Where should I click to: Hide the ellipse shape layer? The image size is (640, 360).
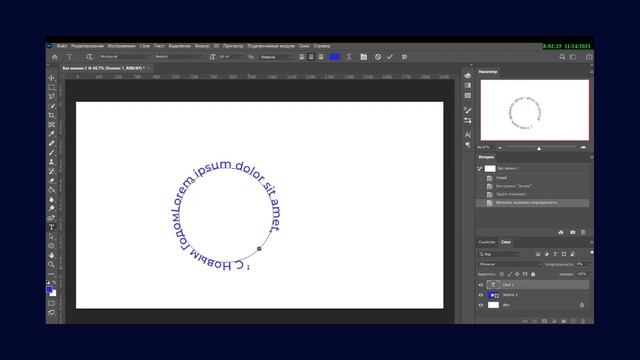(481, 295)
